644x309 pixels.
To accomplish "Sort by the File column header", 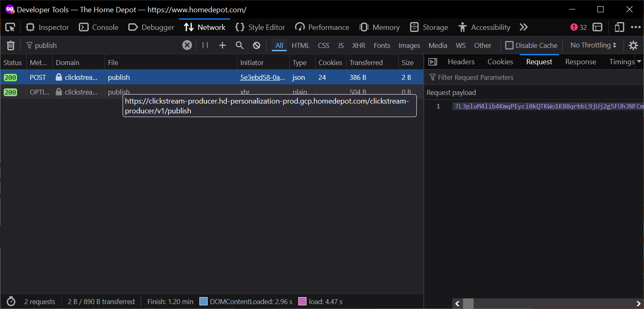I will tap(171, 63).
